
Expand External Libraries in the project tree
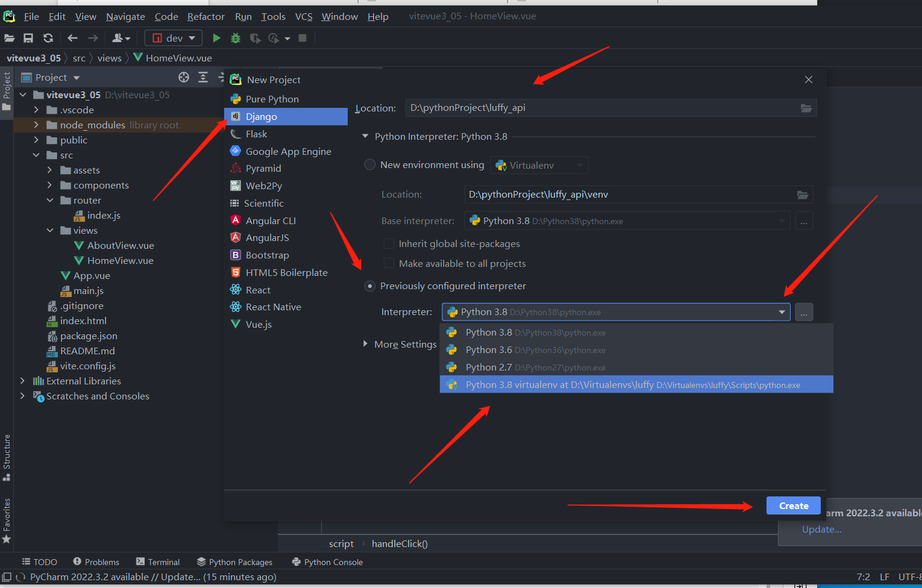[x=23, y=381]
